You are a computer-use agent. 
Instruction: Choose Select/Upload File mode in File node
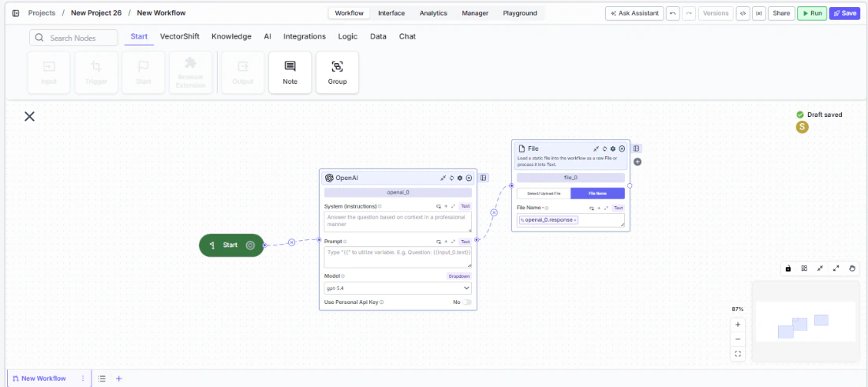tap(544, 193)
